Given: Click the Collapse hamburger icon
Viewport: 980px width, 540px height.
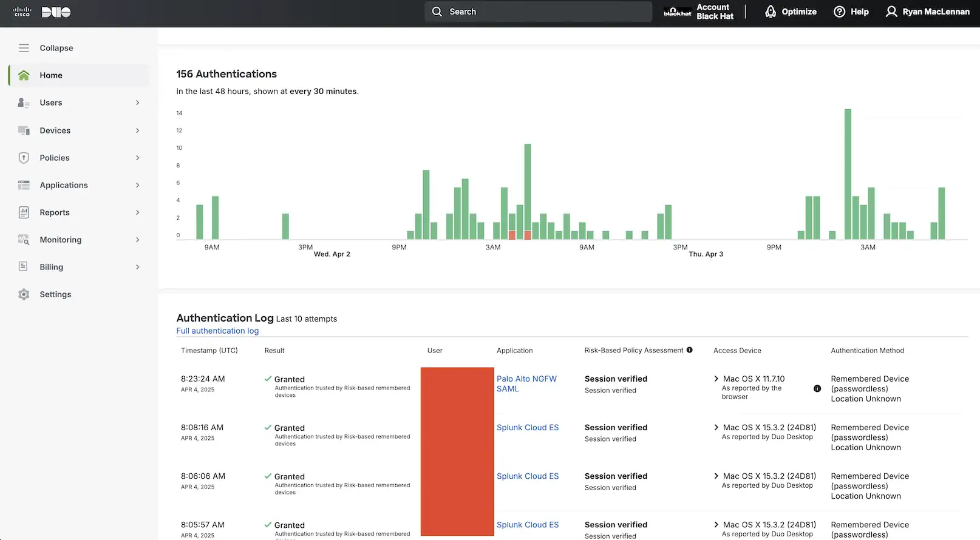Looking at the screenshot, I should click(24, 48).
